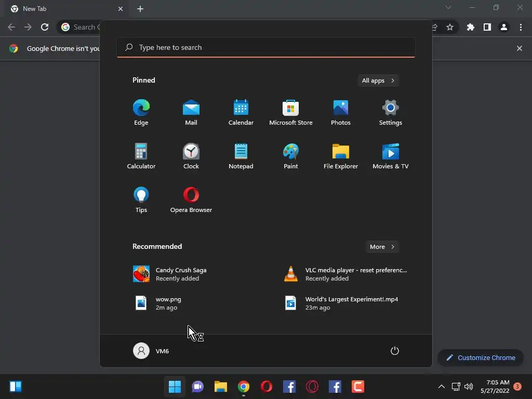Launch Notepad from pinned apps
Image resolution: width=532 pixels, height=399 pixels.
point(241,156)
